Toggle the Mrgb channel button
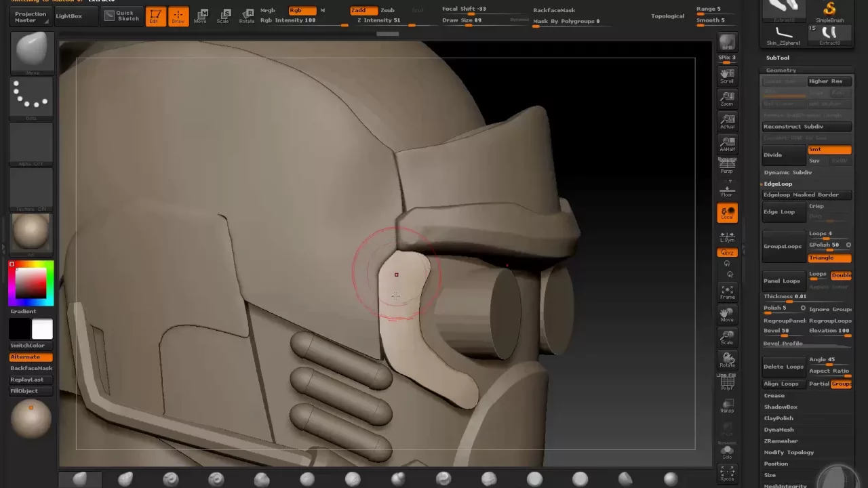The height and width of the screenshot is (488, 868). click(x=268, y=10)
